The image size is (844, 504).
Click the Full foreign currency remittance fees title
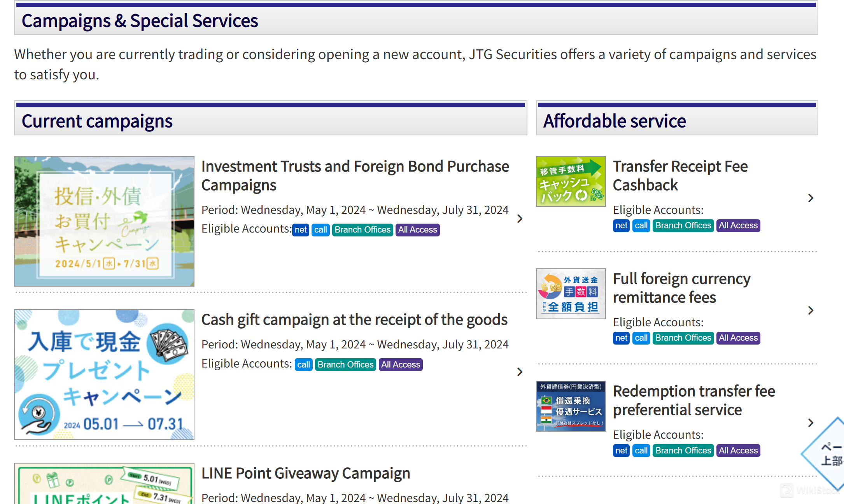tap(681, 288)
